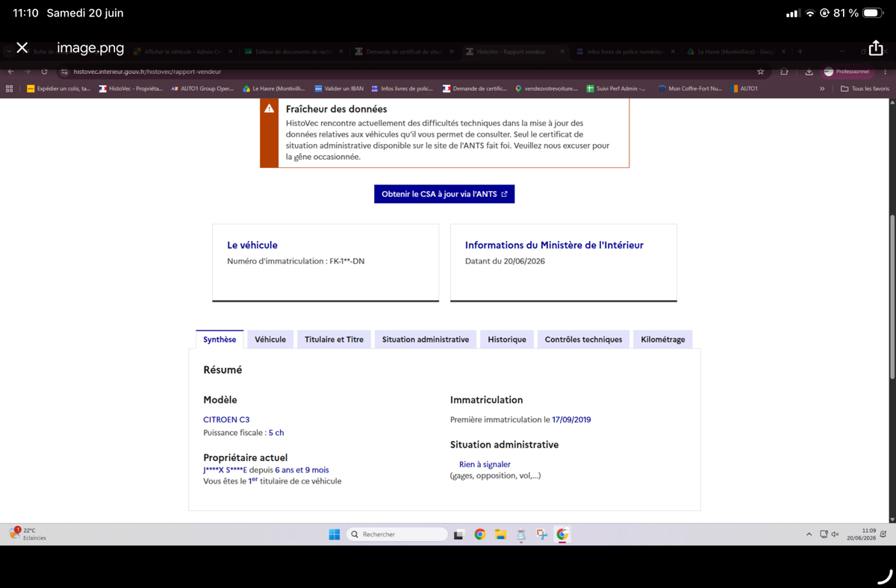
Task: Open the HistoVec - Propriéta... bookmark
Action: pyautogui.click(x=131, y=88)
